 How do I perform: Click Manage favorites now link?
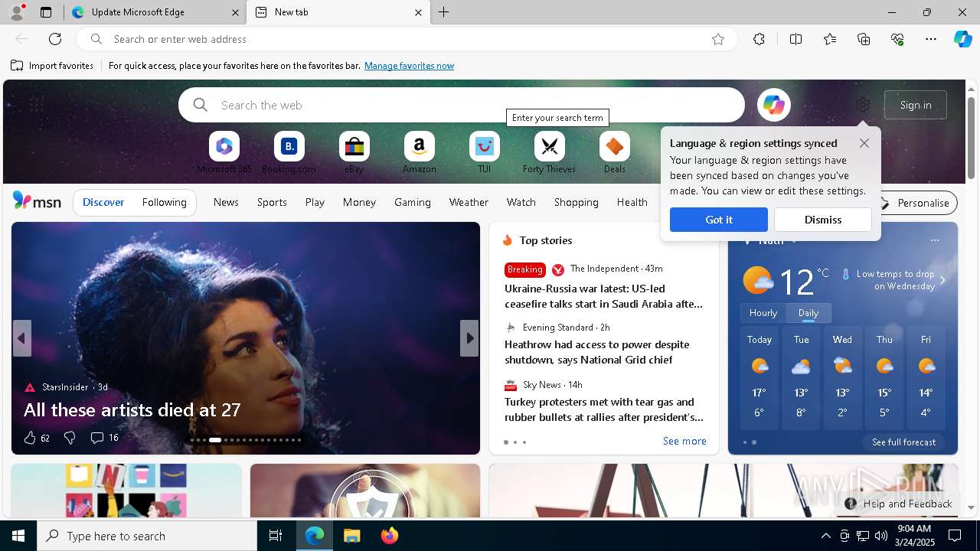409,66
